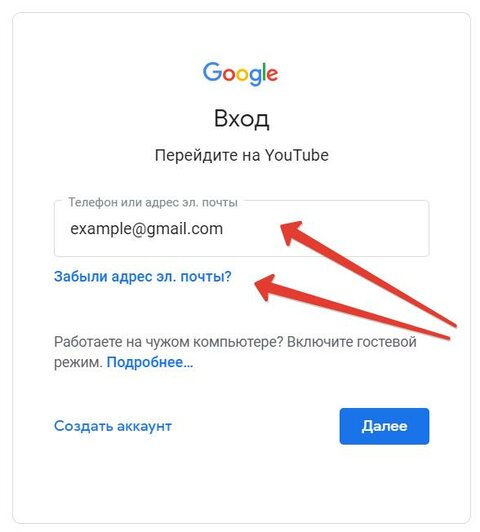480x532 pixels.
Task: Click the green letter l in Google logo
Action: (x=265, y=71)
